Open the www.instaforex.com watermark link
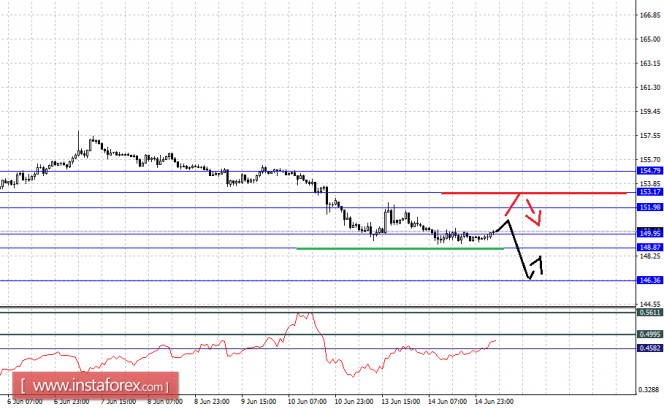Image resolution: width=664 pixels, height=409 pixels. tap(95, 386)
